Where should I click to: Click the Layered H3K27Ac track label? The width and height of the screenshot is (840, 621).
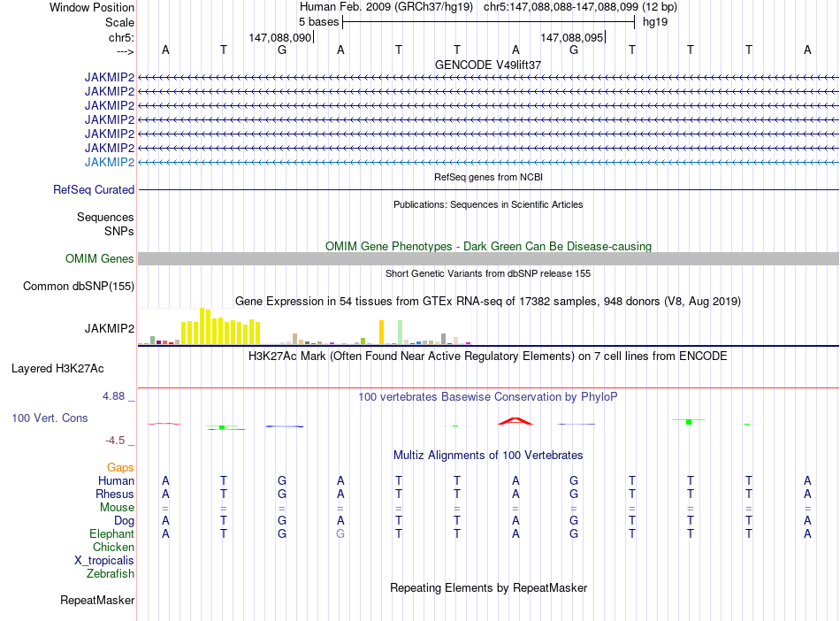pyautogui.click(x=57, y=369)
